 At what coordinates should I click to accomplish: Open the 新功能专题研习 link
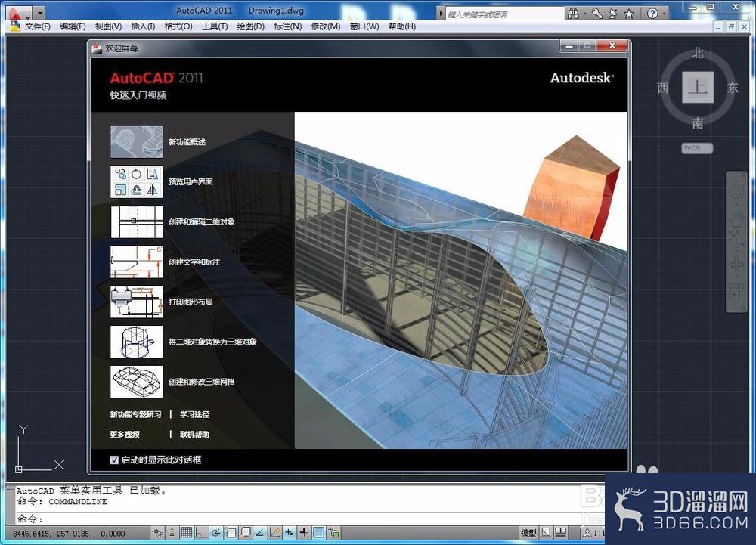point(135,414)
